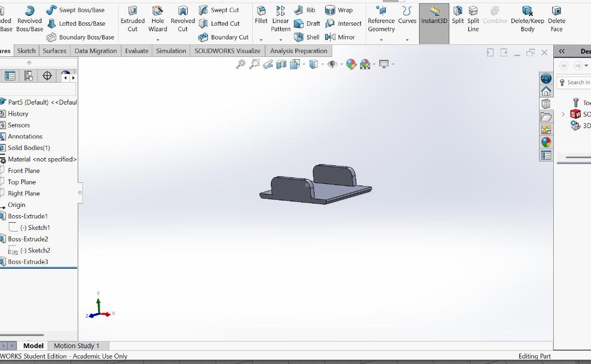This screenshot has height=364, width=591.
Task: Click the Delete/Keep Body tool
Action: click(x=528, y=19)
